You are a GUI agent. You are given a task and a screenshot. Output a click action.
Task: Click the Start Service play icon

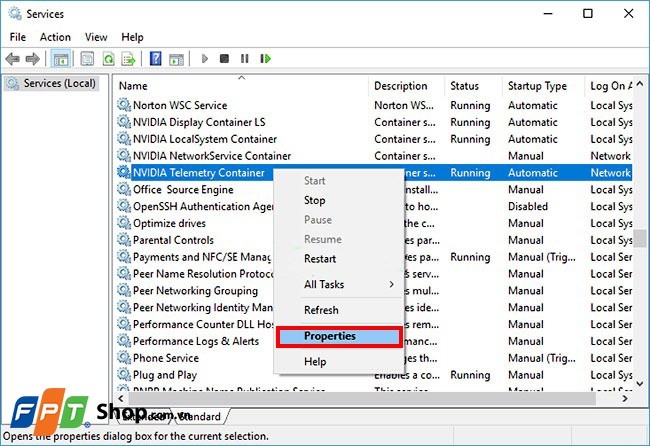point(204,58)
